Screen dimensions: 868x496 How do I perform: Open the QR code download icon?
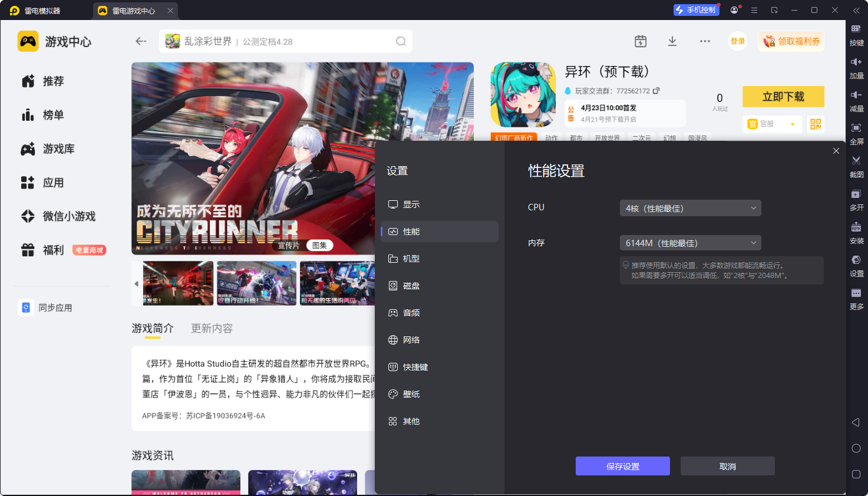click(x=816, y=124)
